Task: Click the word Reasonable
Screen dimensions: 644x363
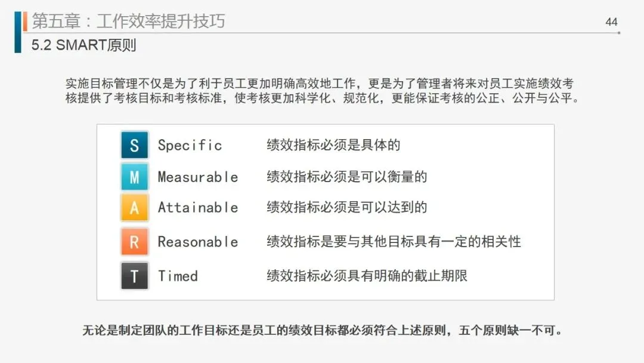Action: 197,242
